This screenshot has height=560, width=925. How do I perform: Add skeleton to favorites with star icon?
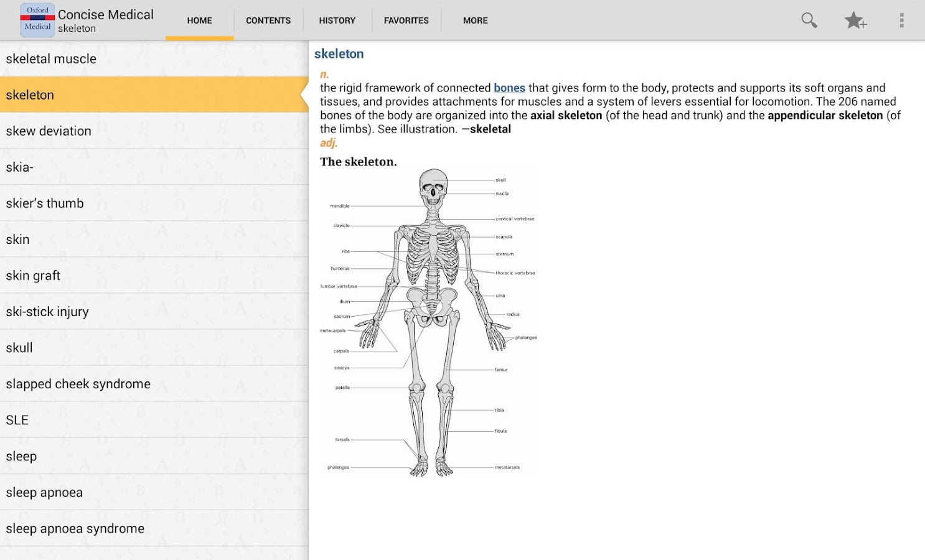(855, 20)
